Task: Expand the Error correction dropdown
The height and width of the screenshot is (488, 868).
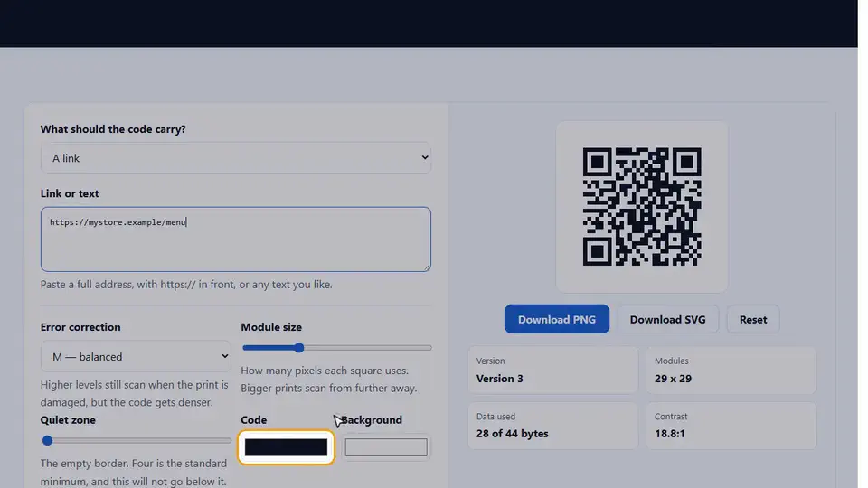Action: coord(136,356)
